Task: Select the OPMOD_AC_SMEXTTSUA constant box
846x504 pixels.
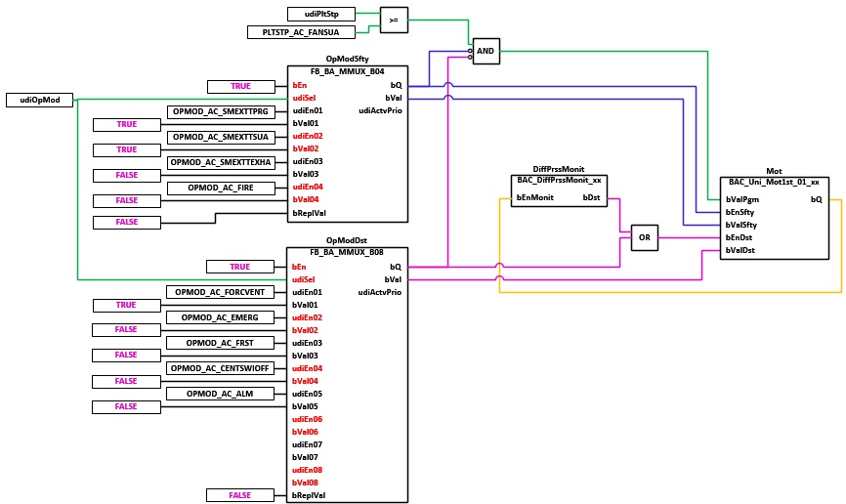Action: 221,137
